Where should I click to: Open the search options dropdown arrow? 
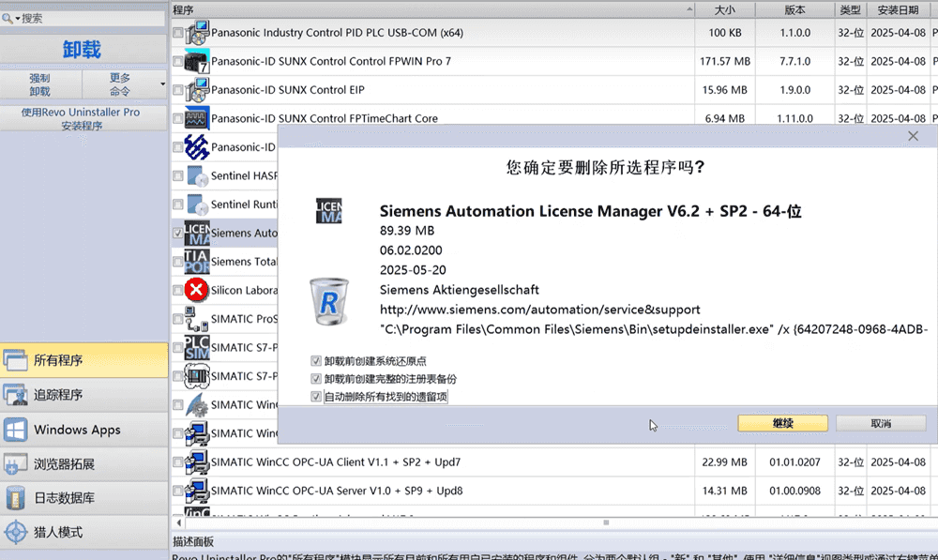point(17,18)
